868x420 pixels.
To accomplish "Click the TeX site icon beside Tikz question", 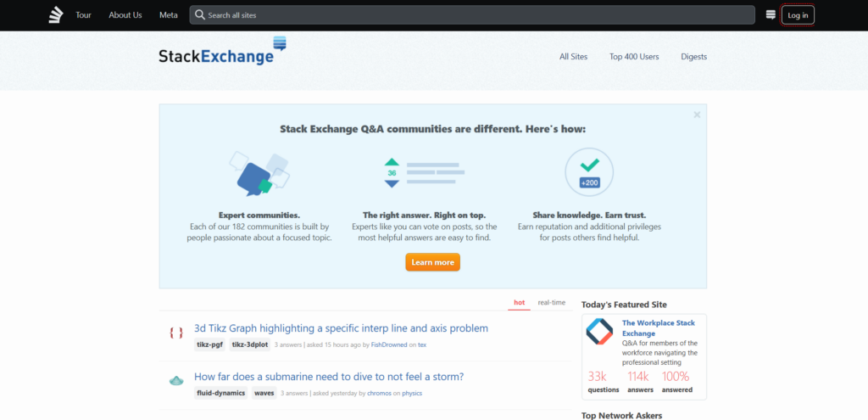I will click(x=176, y=333).
